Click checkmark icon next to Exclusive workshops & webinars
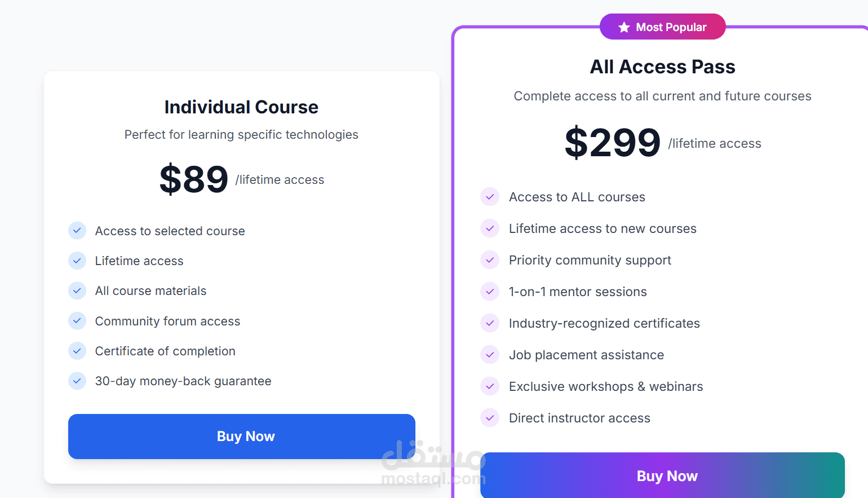Image resolution: width=868 pixels, height=498 pixels. pos(490,386)
